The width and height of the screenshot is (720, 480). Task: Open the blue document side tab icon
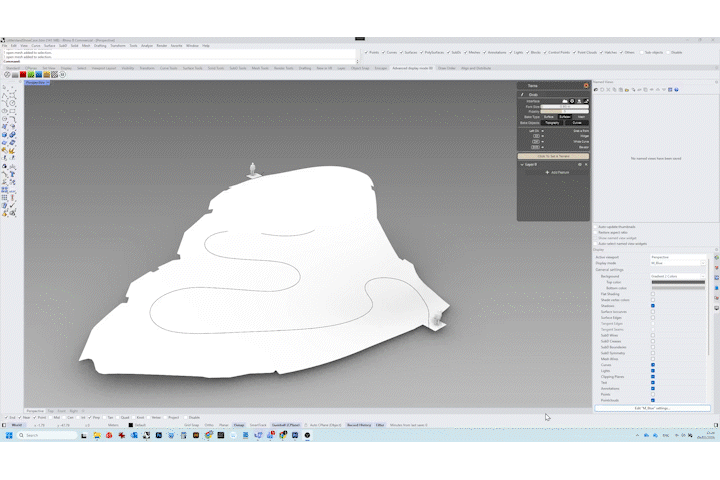tap(716, 288)
